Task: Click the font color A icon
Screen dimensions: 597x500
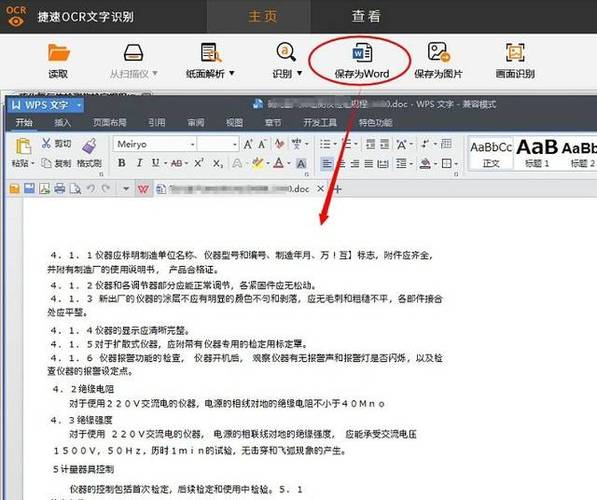Action: pyautogui.click(x=279, y=163)
